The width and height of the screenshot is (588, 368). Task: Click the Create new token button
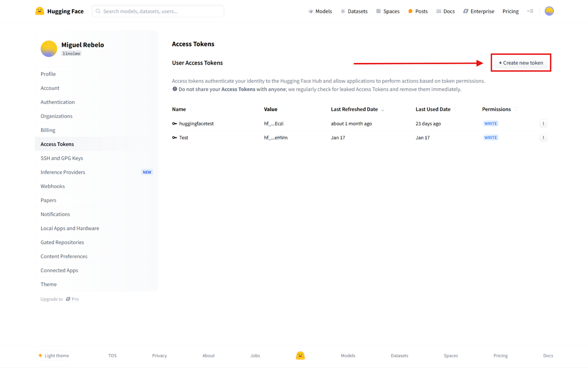click(x=521, y=63)
